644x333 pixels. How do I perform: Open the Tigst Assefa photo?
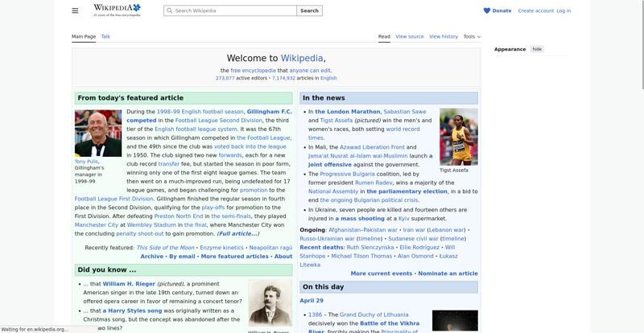tap(458, 137)
